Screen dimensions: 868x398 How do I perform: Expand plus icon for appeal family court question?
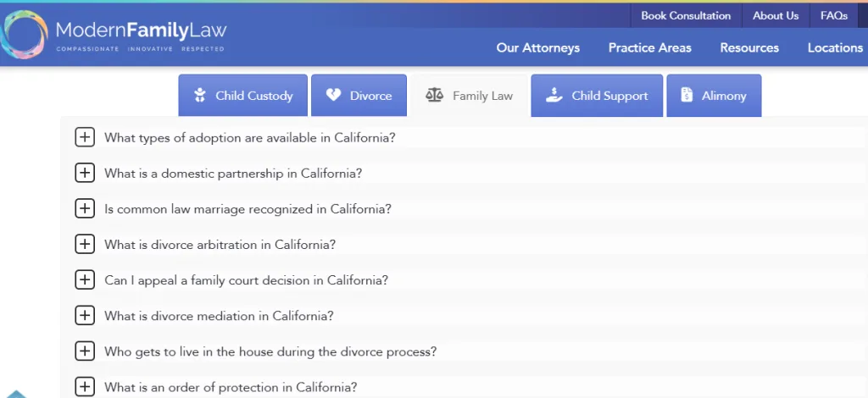pos(85,279)
